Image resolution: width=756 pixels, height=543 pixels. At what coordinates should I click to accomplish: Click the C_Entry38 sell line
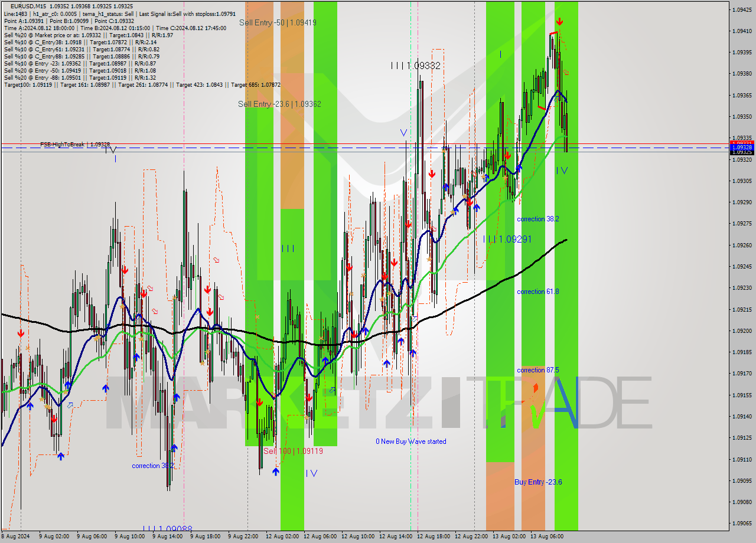pyautogui.click(x=80, y=42)
